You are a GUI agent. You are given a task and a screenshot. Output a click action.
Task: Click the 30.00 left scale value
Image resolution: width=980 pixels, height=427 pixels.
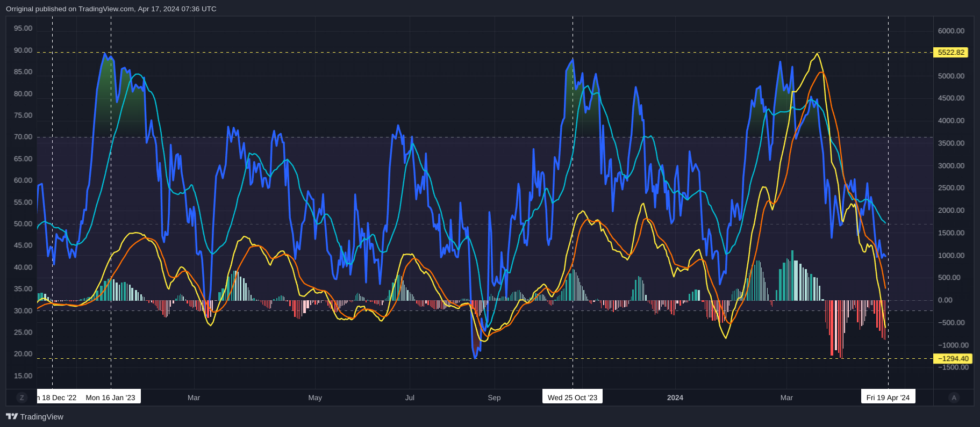(x=23, y=311)
